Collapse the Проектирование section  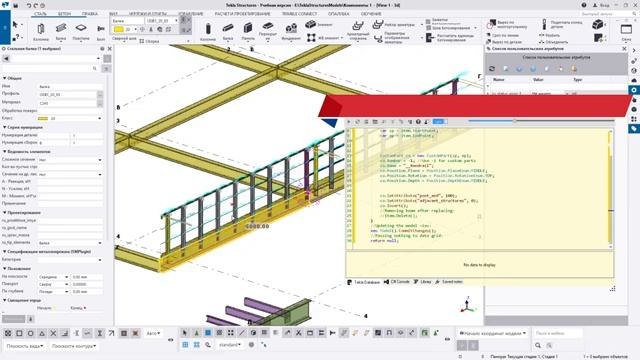(4, 213)
